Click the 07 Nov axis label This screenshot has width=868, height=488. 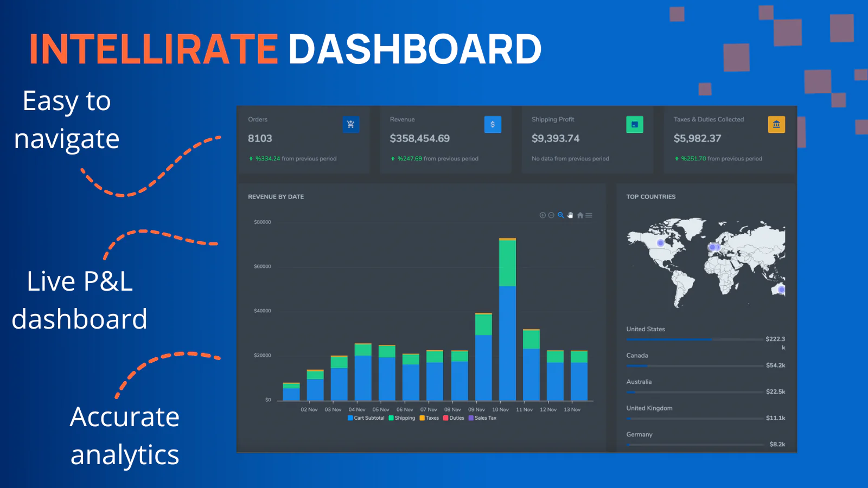pos(429,410)
